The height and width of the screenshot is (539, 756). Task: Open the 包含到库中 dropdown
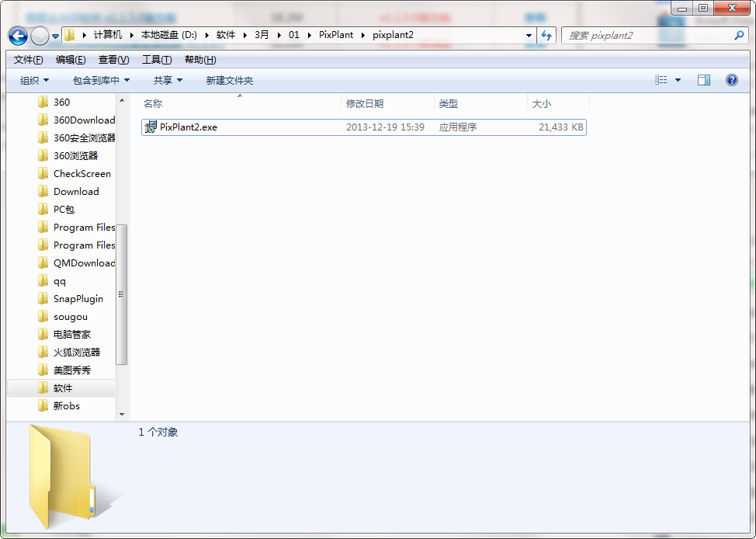click(x=101, y=81)
